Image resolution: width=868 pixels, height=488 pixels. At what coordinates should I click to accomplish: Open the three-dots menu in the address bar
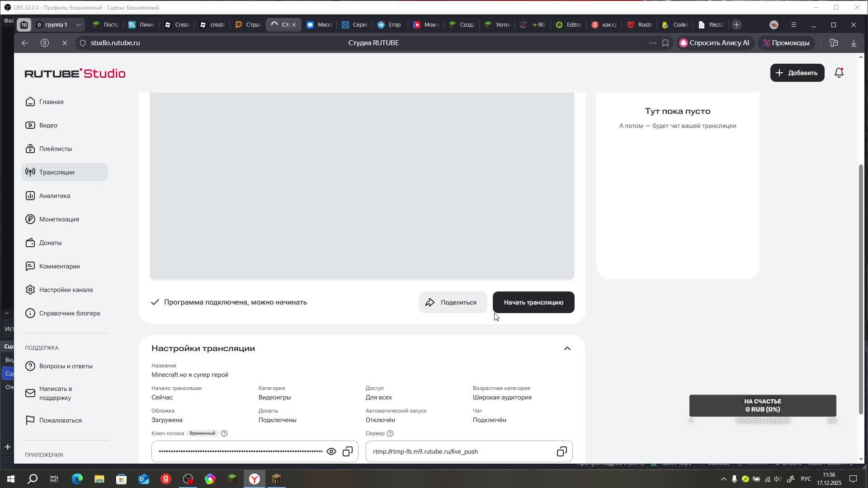point(652,43)
